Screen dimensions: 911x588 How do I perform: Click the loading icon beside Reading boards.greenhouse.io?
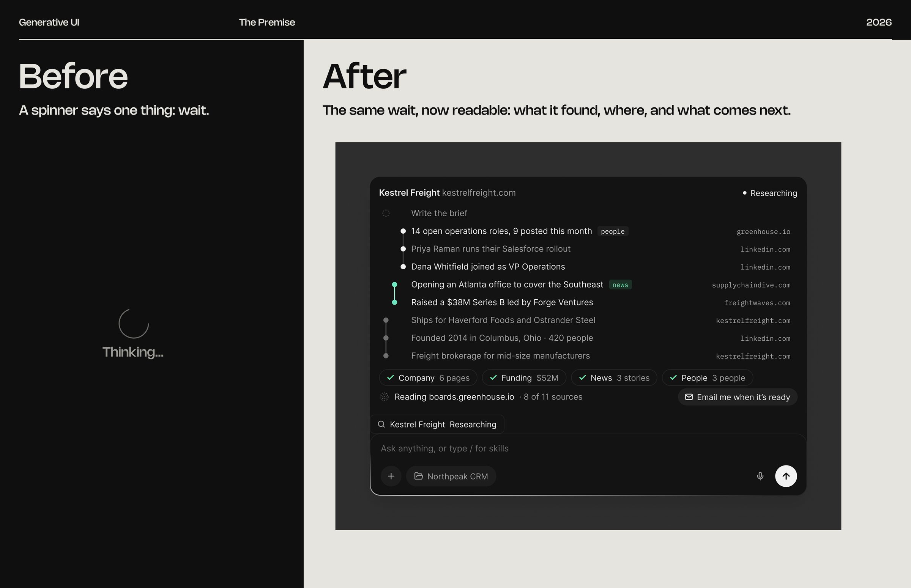tap(384, 397)
